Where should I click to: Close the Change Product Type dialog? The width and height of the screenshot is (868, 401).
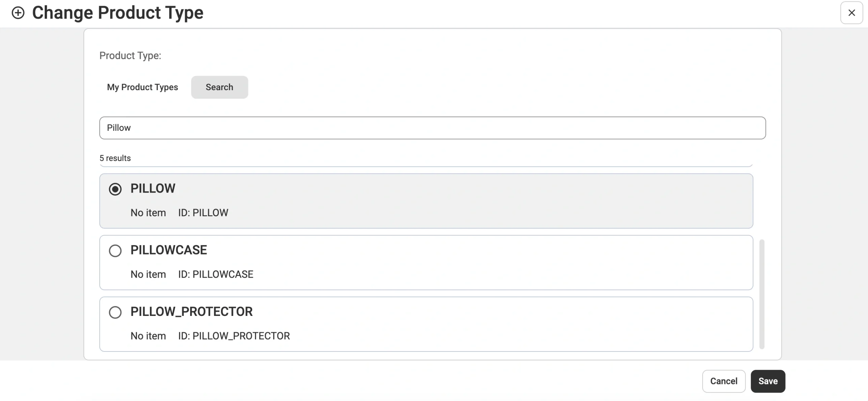851,13
